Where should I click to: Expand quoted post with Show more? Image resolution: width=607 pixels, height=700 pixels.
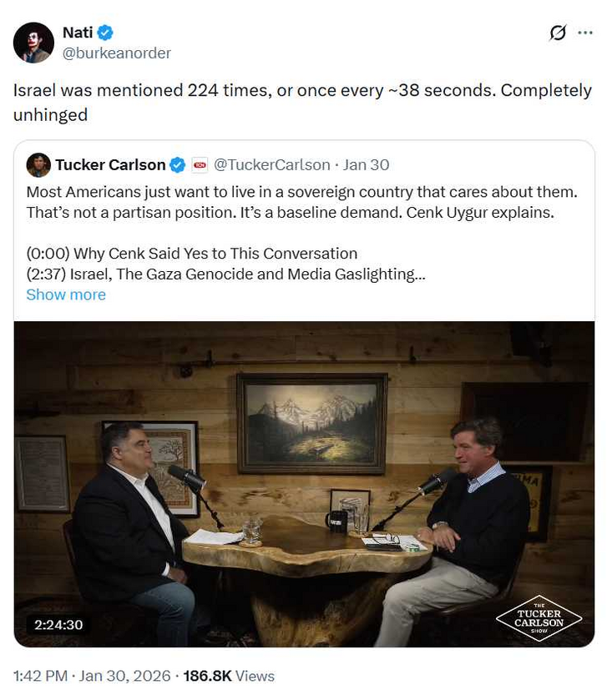[x=66, y=295]
